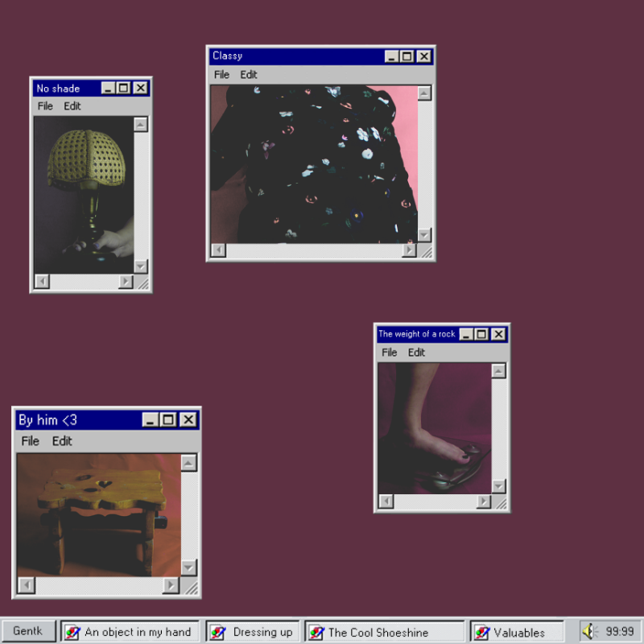Click the speaker volume icon in system tray

click(x=589, y=632)
